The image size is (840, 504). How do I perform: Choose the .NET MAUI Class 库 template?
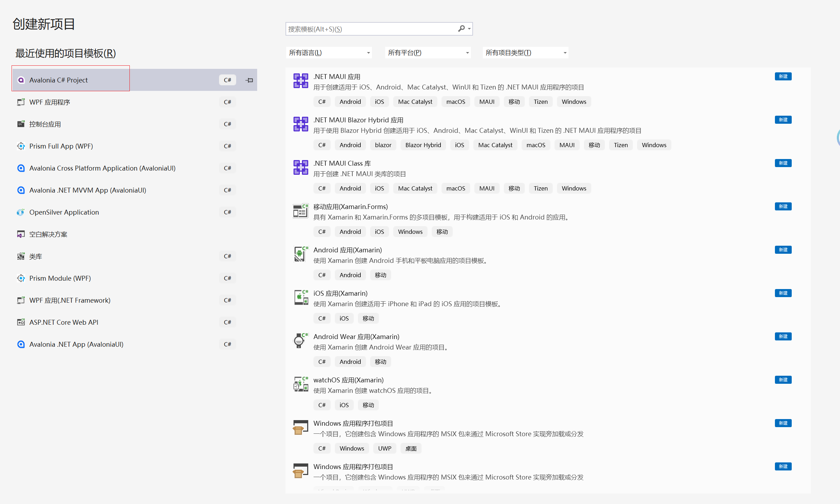point(342,163)
